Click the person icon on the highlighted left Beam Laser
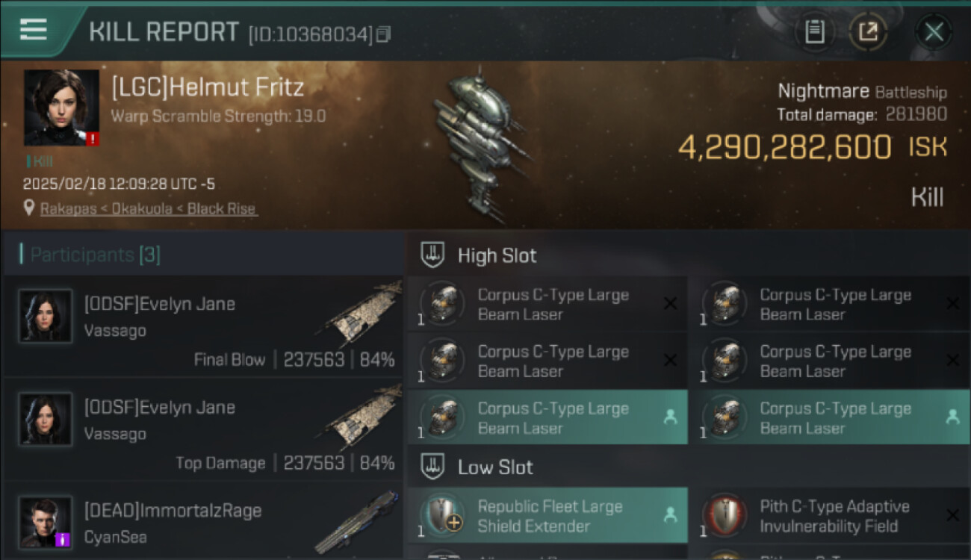Viewport: 971px width, 560px height. tap(670, 417)
